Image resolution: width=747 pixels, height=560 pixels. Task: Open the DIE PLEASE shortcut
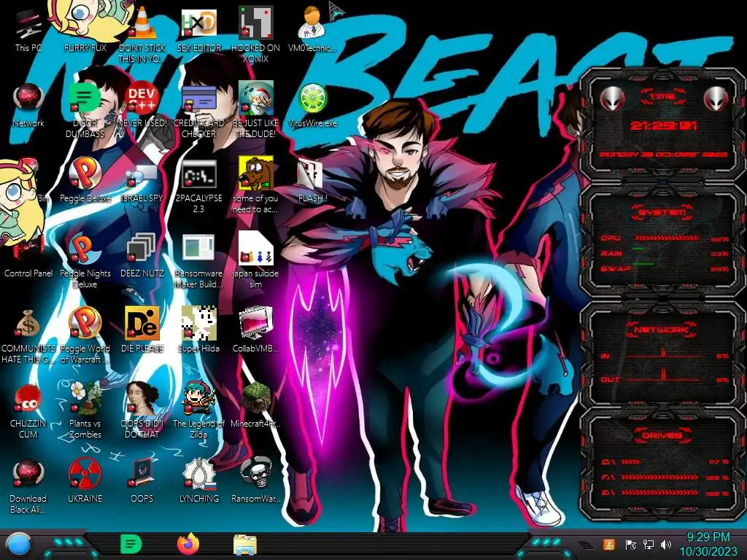click(x=142, y=330)
